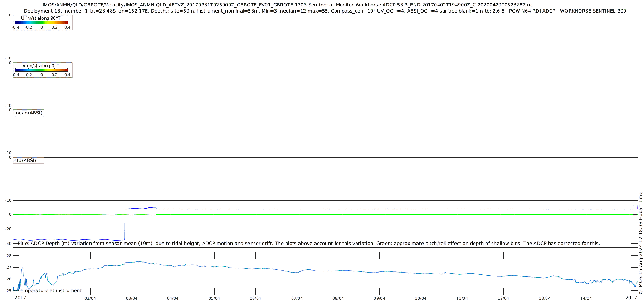Viewport: 644px width, 304px height.
Task: Click the 02/04 date tick label
Action: (90, 298)
